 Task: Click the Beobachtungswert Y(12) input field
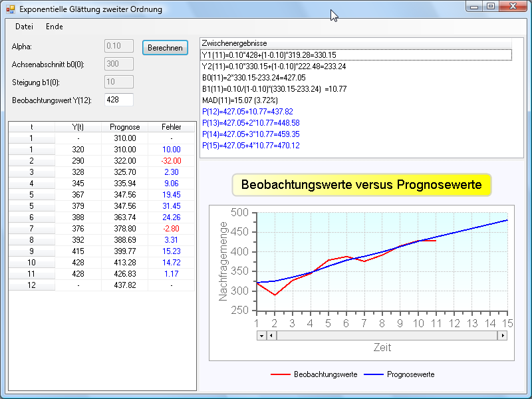pyautogui.click(x=119, y=99)
